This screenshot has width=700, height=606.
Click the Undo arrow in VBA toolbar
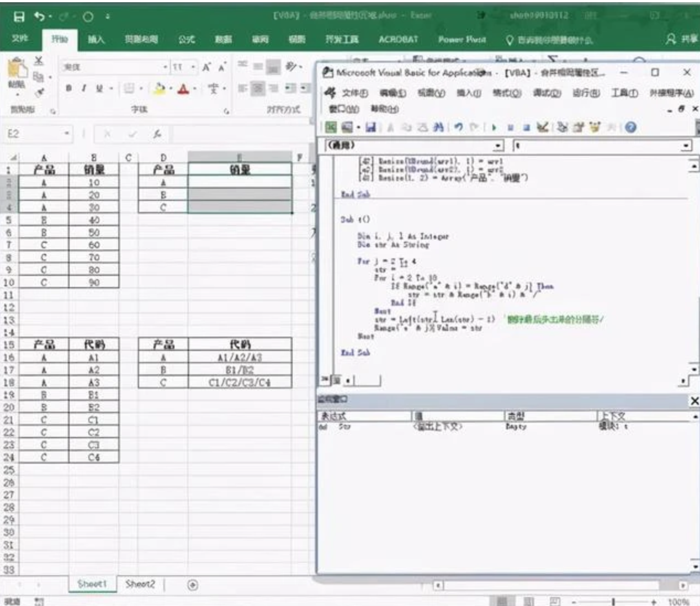[458, 127]
